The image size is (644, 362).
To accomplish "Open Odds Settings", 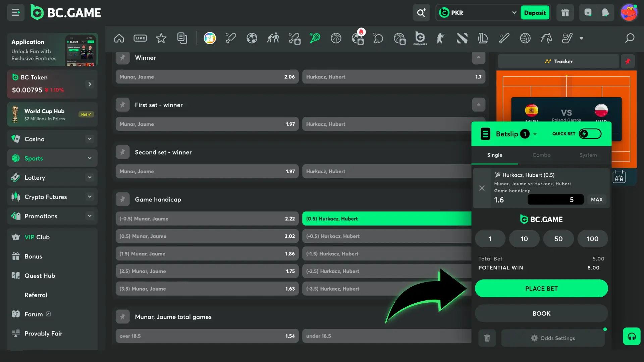I will click(553, 338).
